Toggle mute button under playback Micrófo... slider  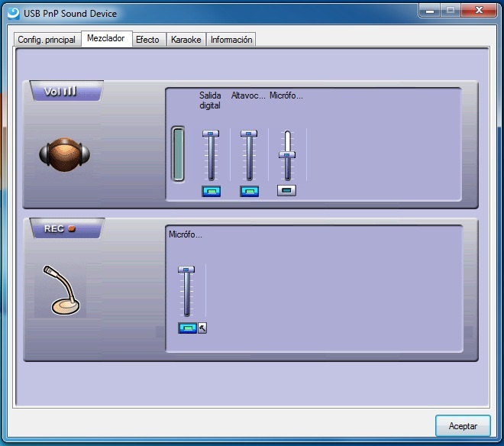[x=286, y=190]
